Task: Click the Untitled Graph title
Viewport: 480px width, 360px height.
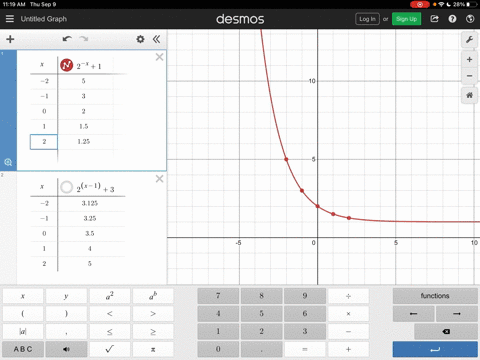Action: click(44, 19)
